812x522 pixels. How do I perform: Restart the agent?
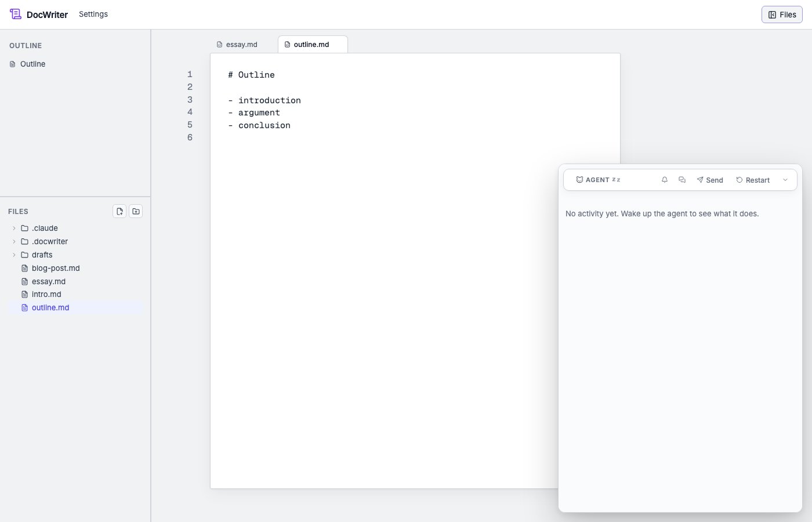tap(753, 180)
